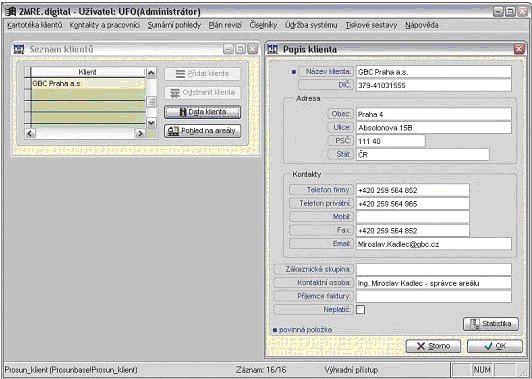The image size is (532, 379).
Task: Click the Záznam 16/16 status text
Action: (x=261, y=370)
